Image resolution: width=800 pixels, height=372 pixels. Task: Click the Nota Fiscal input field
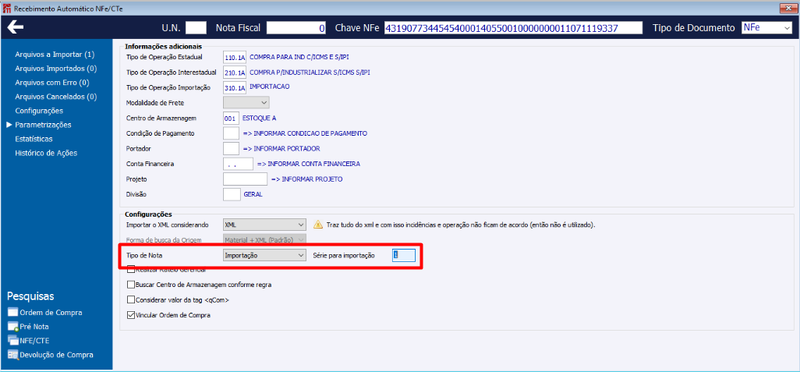pos(296,28)
